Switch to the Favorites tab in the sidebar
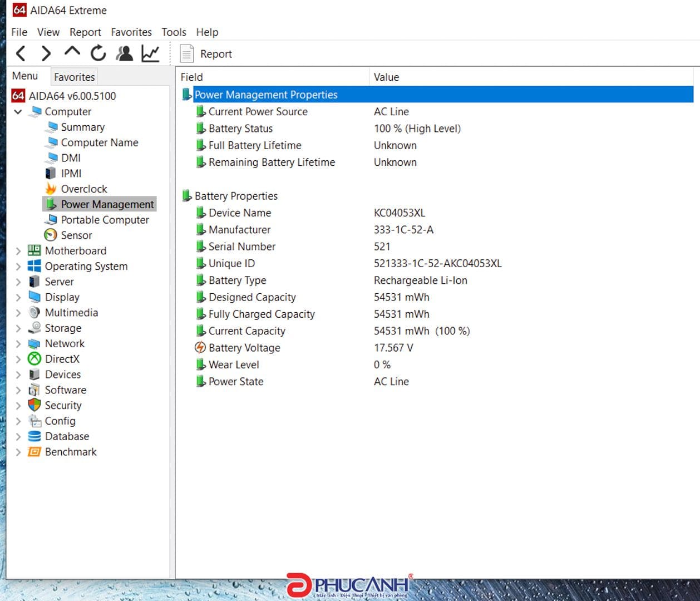This screenshot has height=601, width=700. (x=74, y=77)
